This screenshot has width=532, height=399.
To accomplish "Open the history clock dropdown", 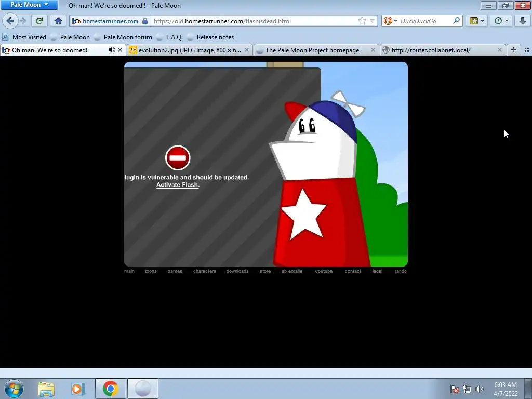I will pos(501,21).
